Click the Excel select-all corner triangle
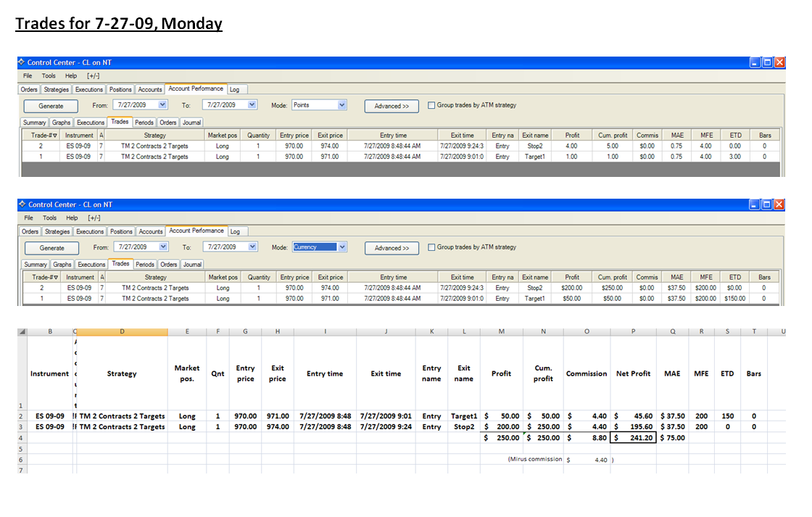812x517 pixels. 22,331
